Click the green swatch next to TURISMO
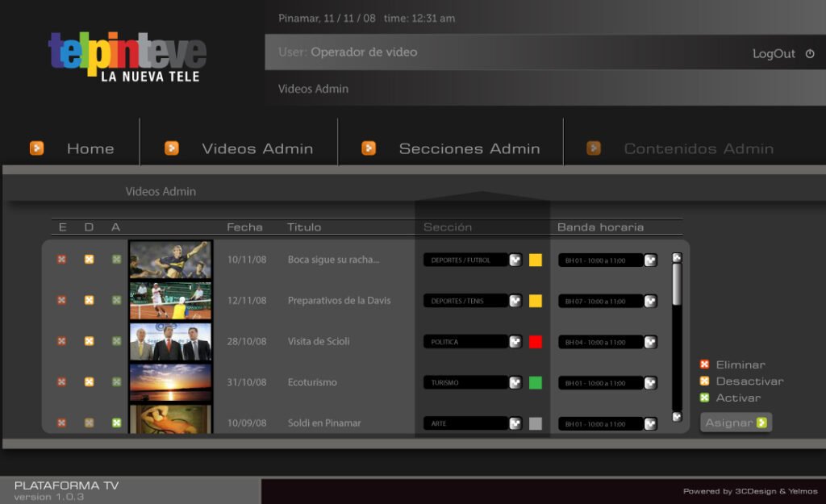826x504 pixels. coord(536,383)
